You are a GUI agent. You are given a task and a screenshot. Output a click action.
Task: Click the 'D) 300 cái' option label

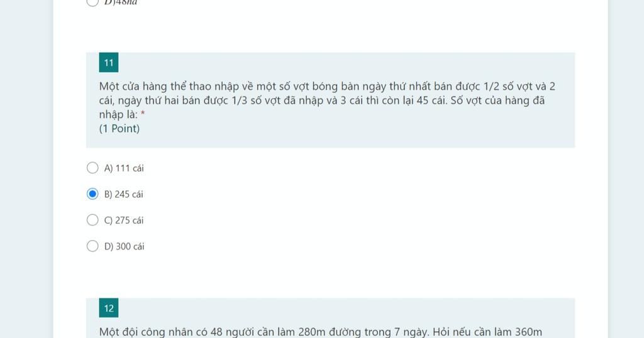pyautogui.click(x=125, y=246)
